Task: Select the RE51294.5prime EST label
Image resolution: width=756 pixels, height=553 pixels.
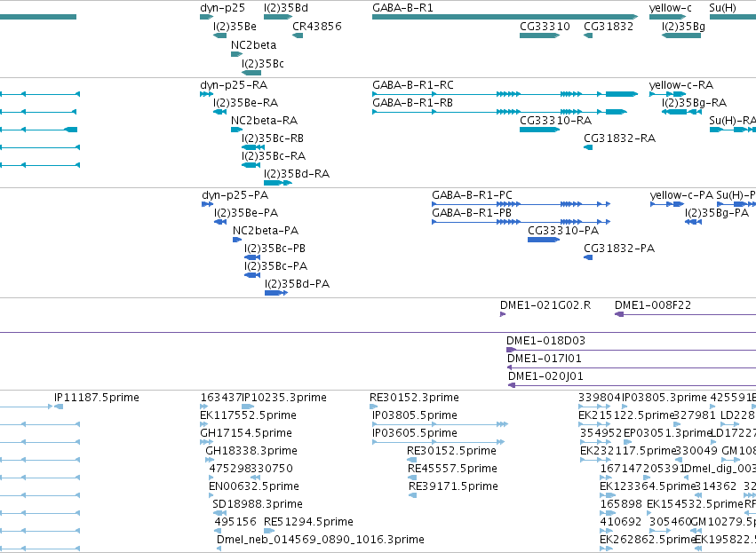Action: (308, 522)
